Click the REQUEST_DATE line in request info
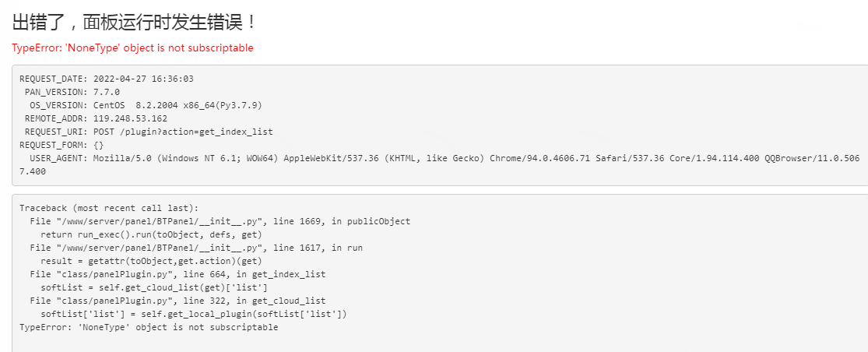The image size is (868, 352). click(x=107, y=79)
